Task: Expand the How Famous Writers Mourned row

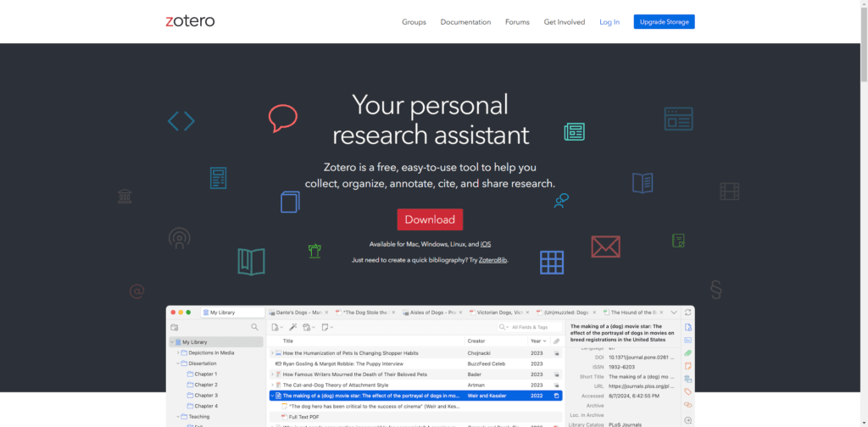Action: (272, 374)
